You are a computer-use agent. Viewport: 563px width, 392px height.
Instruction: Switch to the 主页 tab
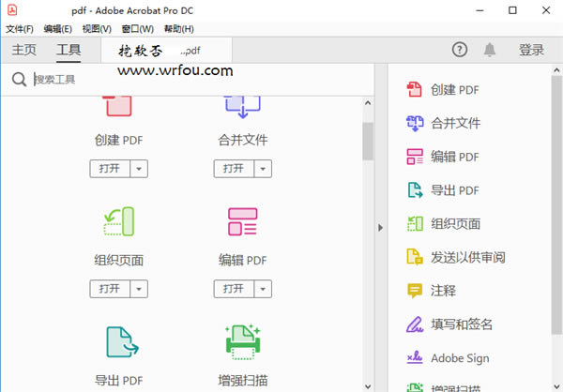[24, 50]
